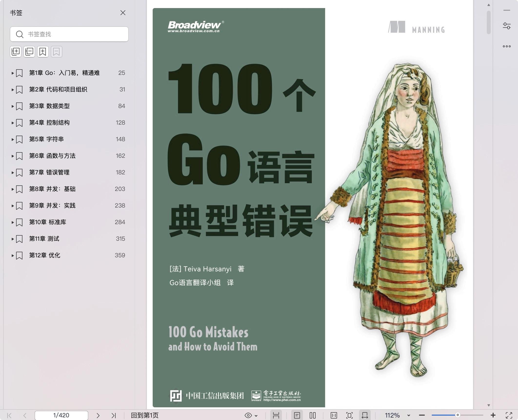Expand 第12章 优化 bookmark
The height and width of the screenshot is (420, 518).
pyautogui.click(x=12, y=255)
